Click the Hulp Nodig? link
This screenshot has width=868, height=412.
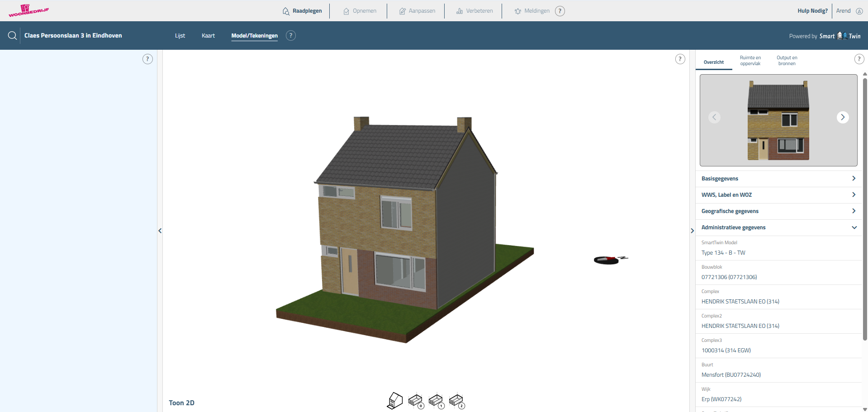click(812, 11)
